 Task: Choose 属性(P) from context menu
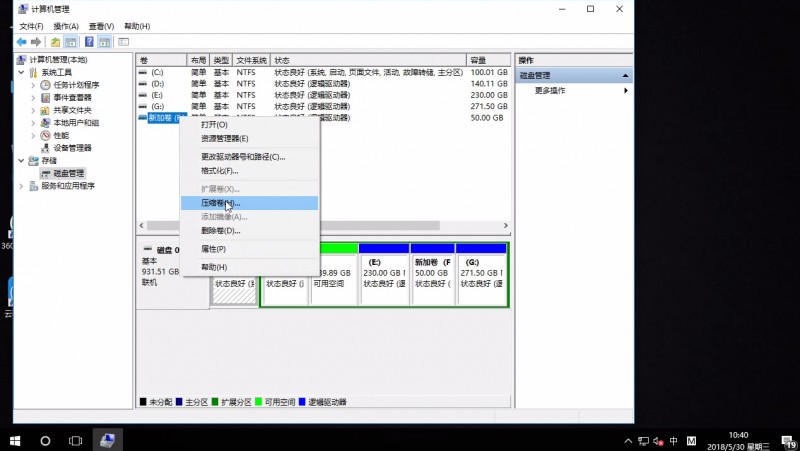249,248
